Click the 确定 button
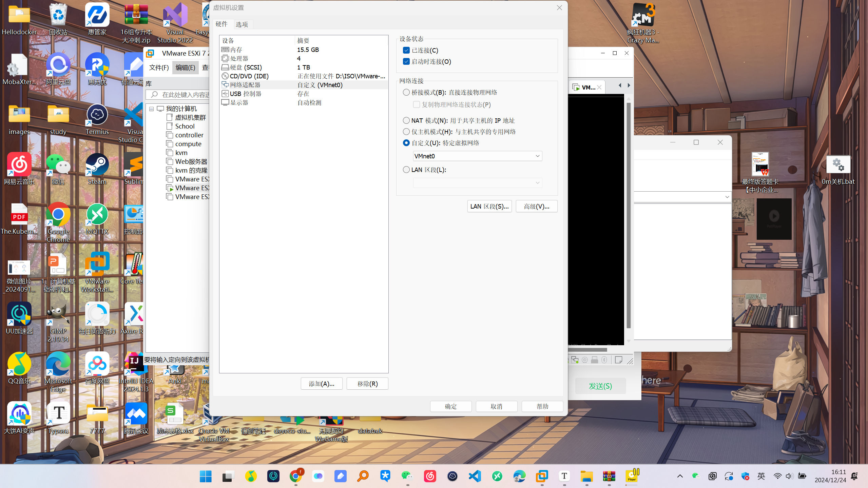868x488 pixels. (x=450, y=406)
